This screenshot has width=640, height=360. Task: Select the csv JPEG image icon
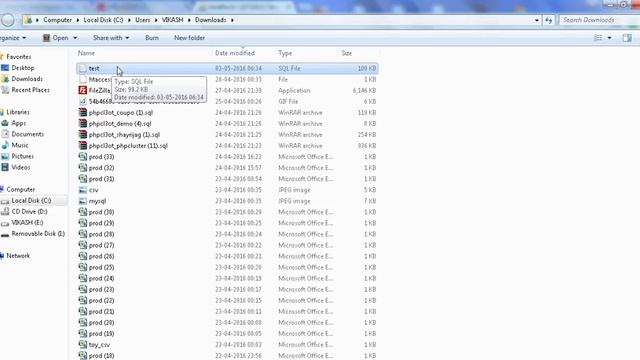(x=83, y=190)
